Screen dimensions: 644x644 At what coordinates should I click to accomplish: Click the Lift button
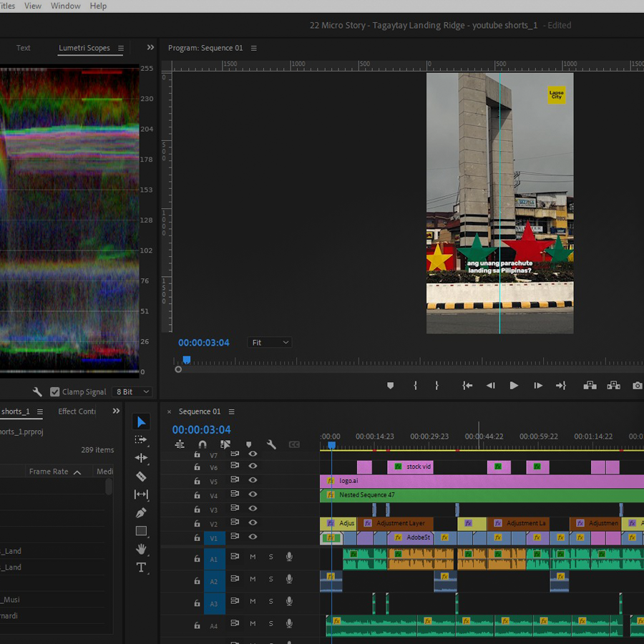pyautogui.click(x=590, y=385)
